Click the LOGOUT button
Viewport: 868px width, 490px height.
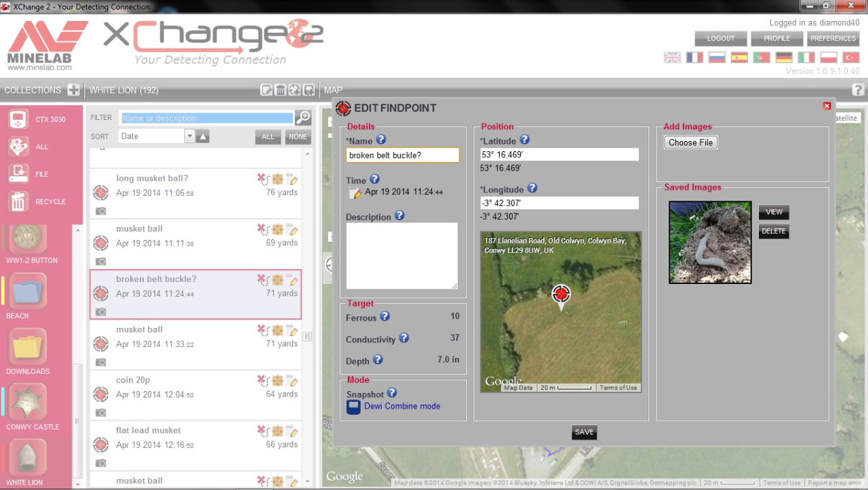coord(721,39)
